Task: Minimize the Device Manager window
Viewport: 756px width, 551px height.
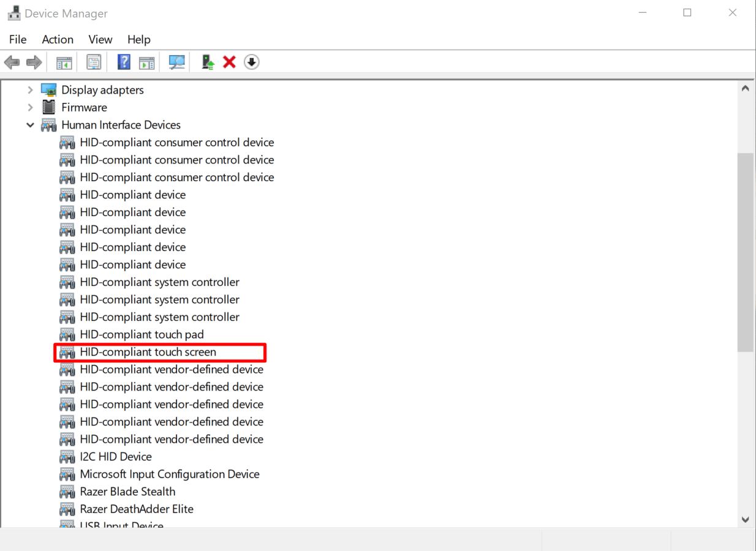Action: [x=643, y=13]
